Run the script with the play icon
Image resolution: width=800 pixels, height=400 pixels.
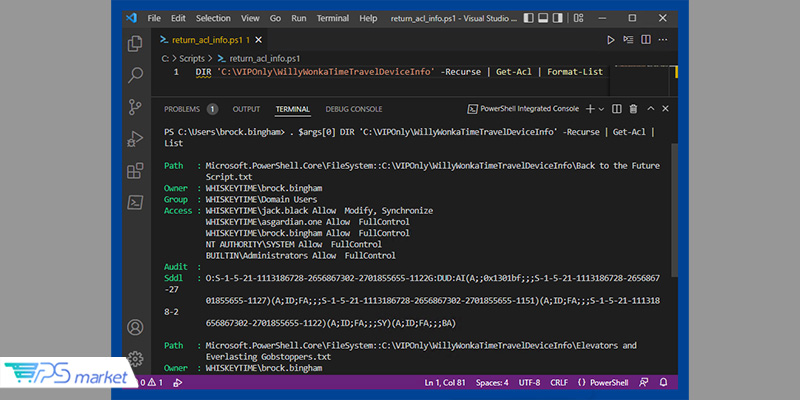tap(612, 40)
